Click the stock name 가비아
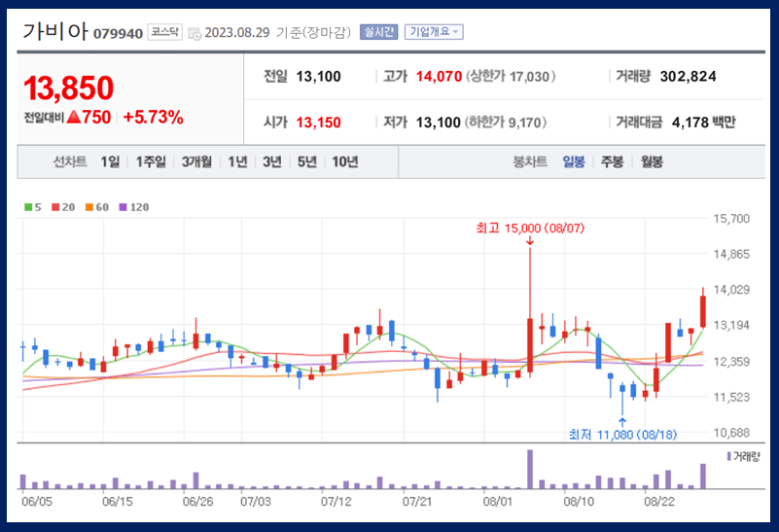The width and height of the screenshot is (779, 532). click(x=55, y=32)
